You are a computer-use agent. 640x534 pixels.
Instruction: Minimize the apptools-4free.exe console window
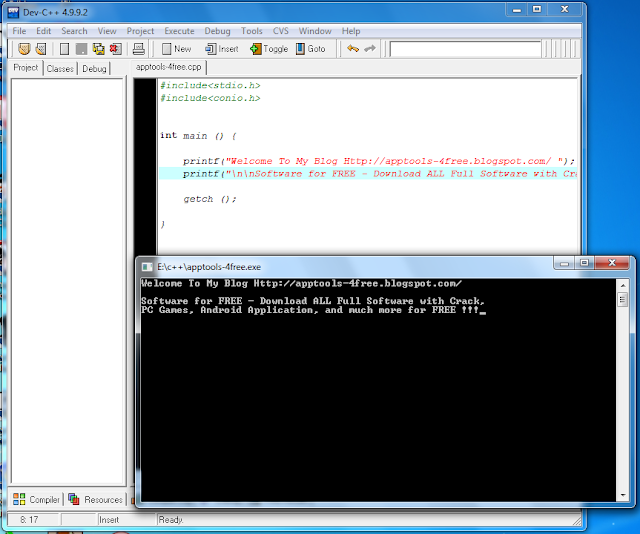click(564, 263)
